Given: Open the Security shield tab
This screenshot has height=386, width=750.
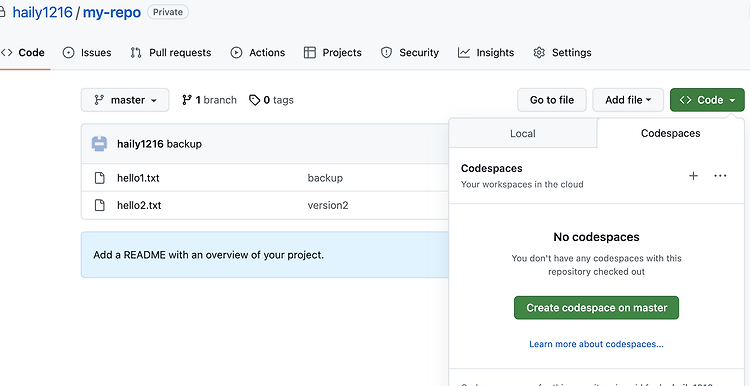Looking at the screenshot, I should tap(409, 53).
